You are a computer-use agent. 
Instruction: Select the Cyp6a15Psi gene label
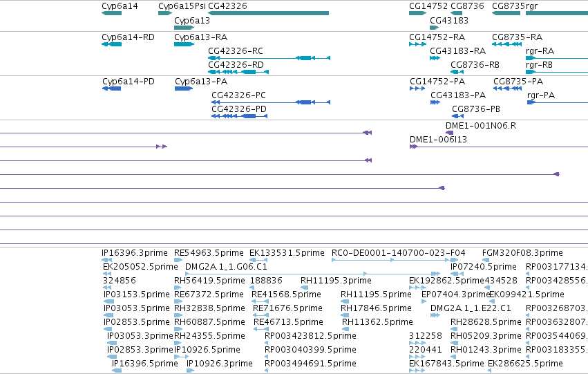point(182,6)
